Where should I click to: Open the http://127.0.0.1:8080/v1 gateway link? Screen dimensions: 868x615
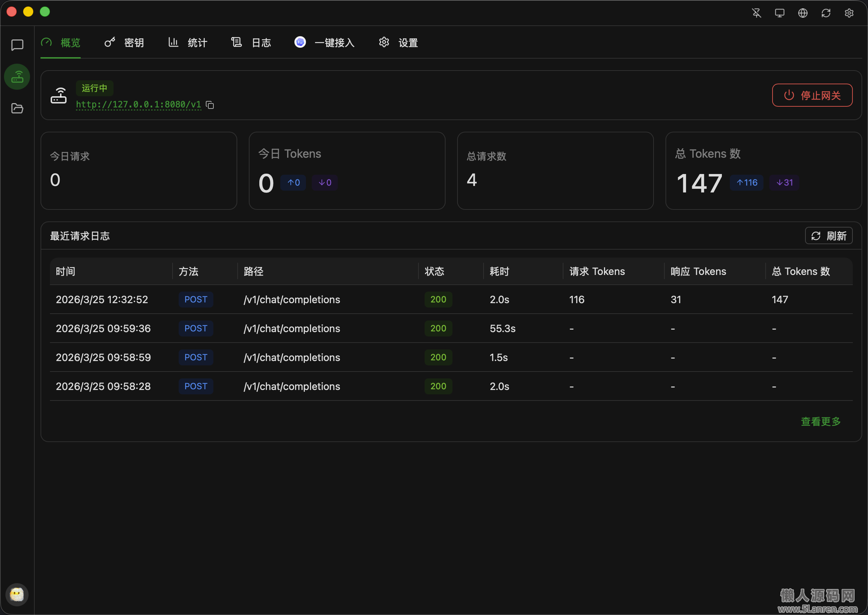[139, 105]
